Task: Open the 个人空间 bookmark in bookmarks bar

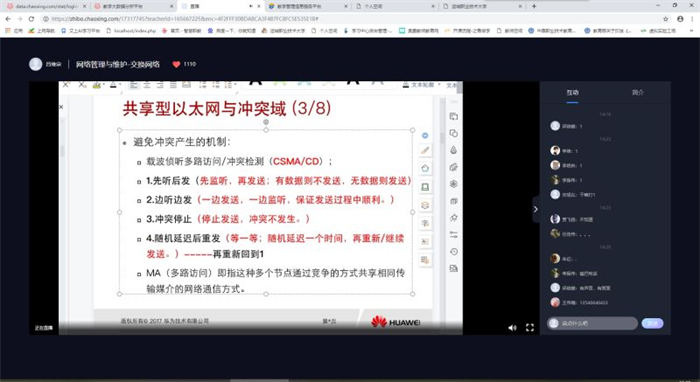Action: pyautogui.click(x=324, y=31)
